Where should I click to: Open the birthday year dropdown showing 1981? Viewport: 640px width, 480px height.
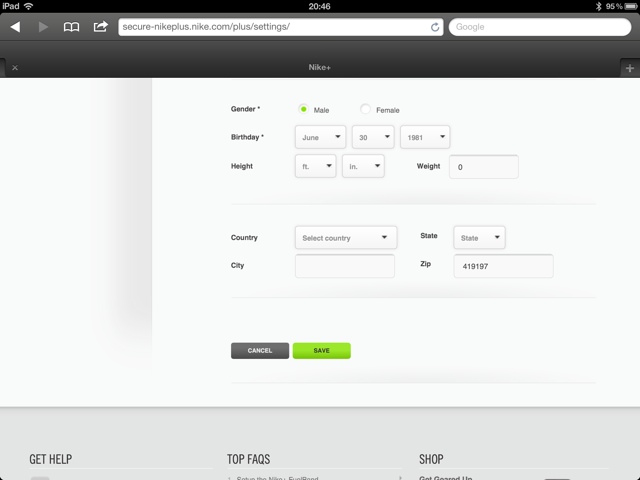point(425,137)
